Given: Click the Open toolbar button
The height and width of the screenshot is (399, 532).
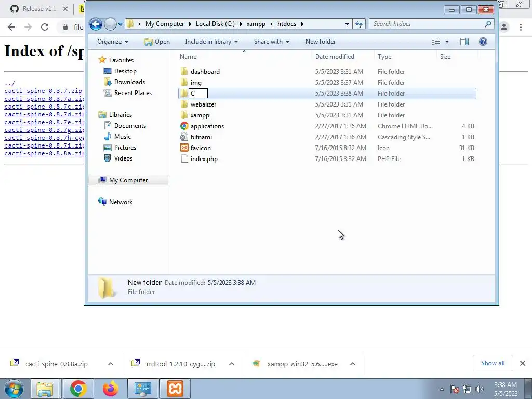Looking at the screenshot, I should click(157, 42).
